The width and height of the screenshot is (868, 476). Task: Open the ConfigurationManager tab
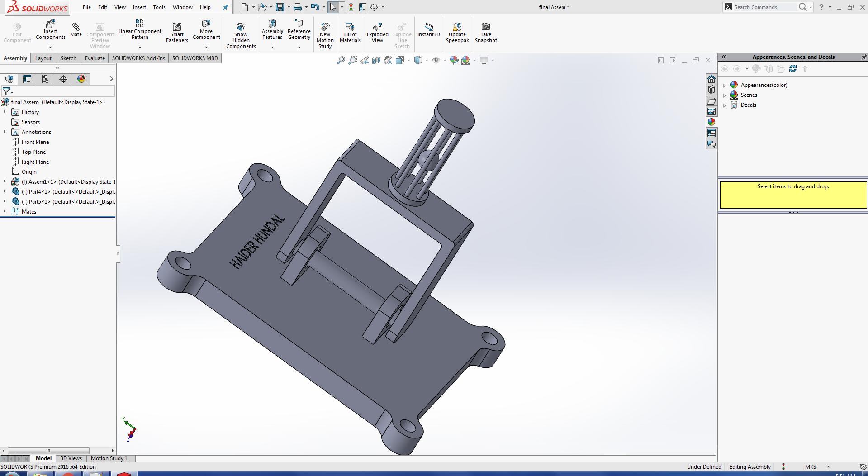click(45, 79)
